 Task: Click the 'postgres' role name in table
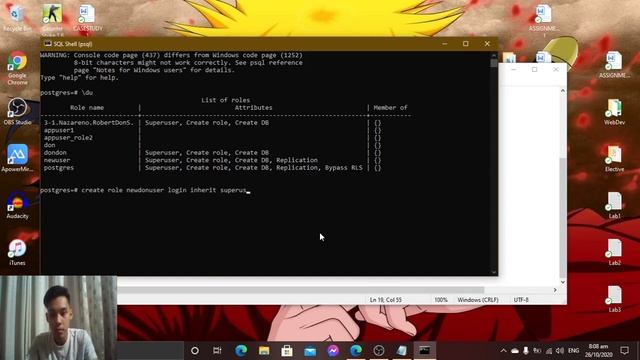tap(59, 168)
